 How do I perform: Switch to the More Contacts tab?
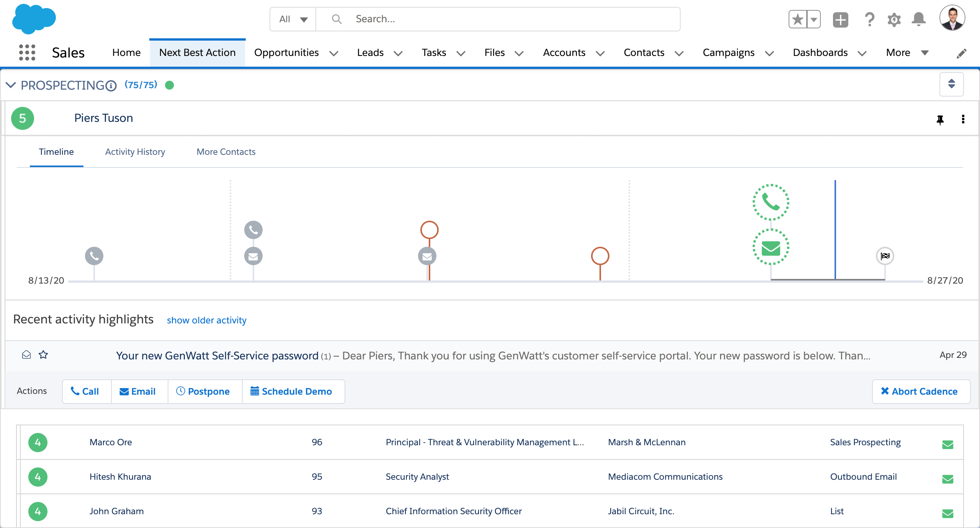click(x=226, y=152)
